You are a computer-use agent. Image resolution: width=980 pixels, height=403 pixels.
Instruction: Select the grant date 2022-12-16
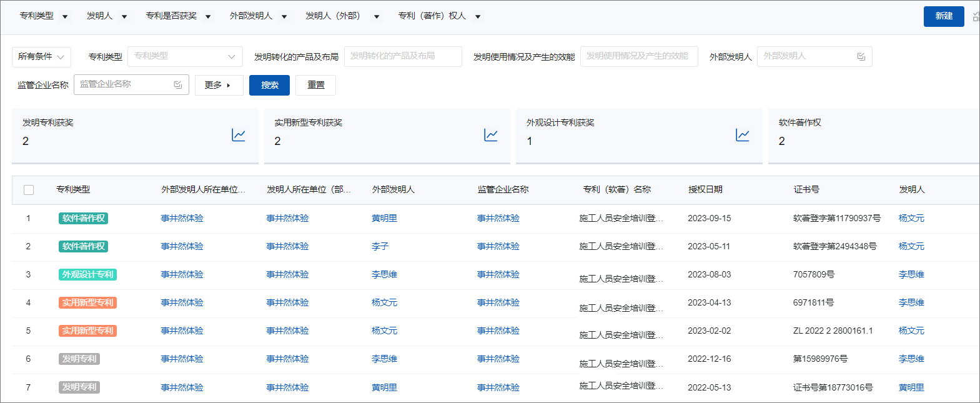coord(709,359)
